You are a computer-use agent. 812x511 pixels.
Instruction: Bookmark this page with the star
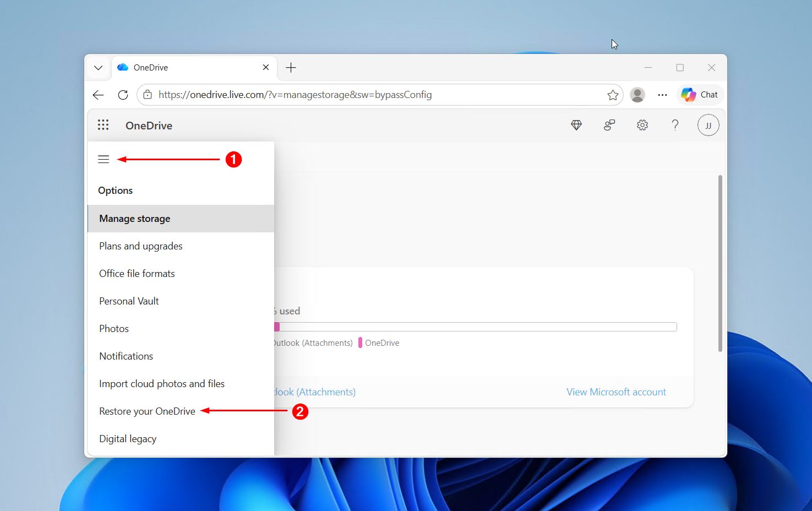[613, 95]
